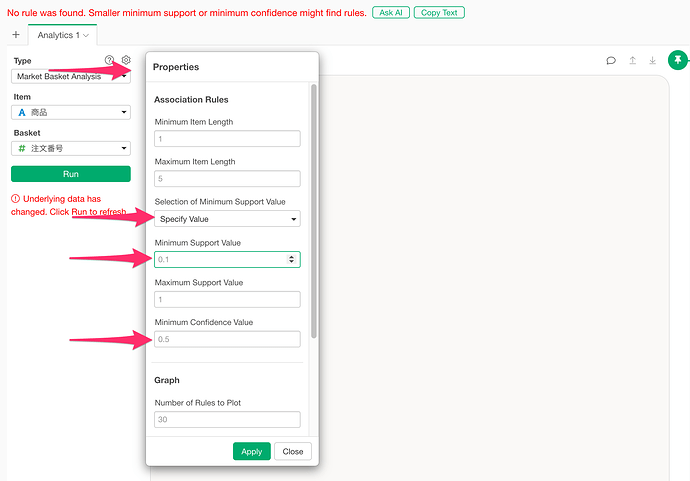Image resolution: width=690 pixels, height=481 pixels.
Task: Click the comment speech bubble icon
Action: click(611, 61)
